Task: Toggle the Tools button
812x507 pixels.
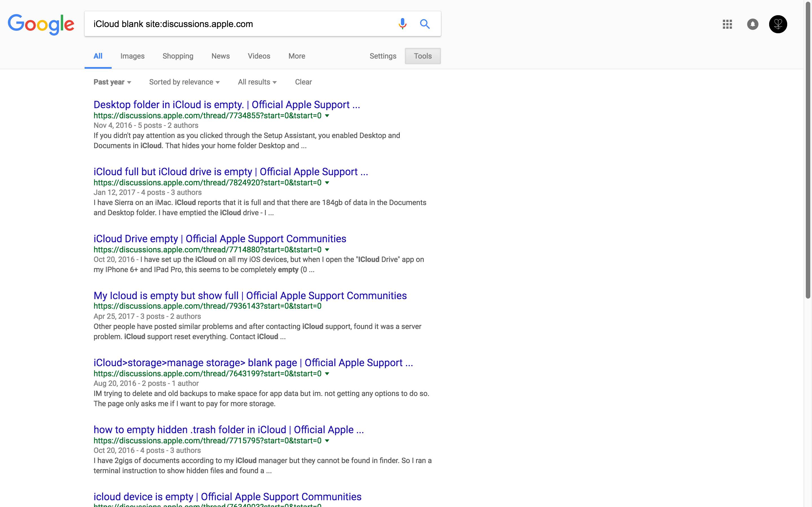Action: (422, 56)
